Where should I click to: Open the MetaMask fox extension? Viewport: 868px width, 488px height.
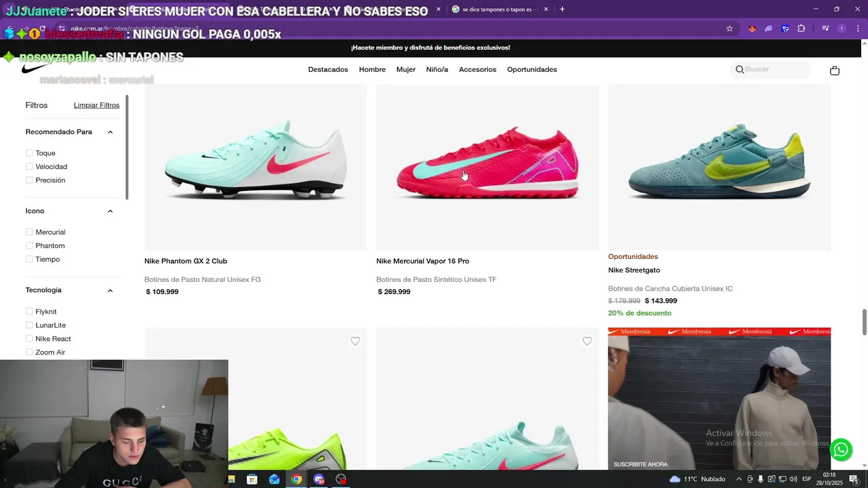point(752,28)
